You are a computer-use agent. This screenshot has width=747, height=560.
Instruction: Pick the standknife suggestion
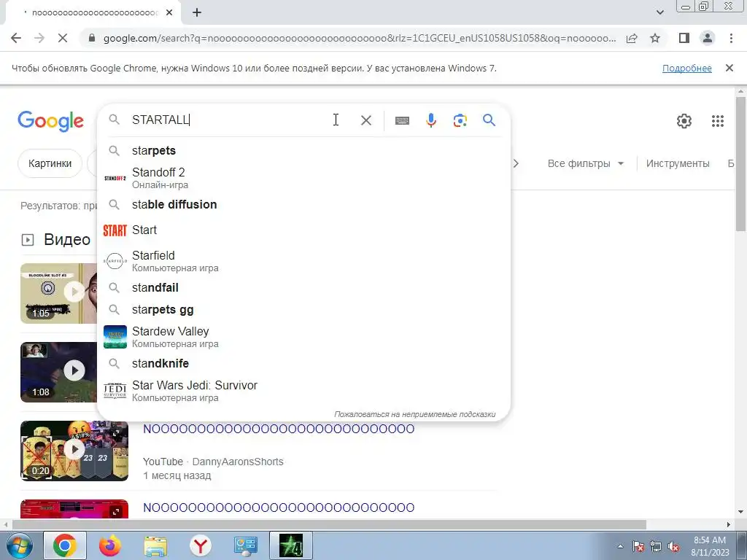click(304, 363)
